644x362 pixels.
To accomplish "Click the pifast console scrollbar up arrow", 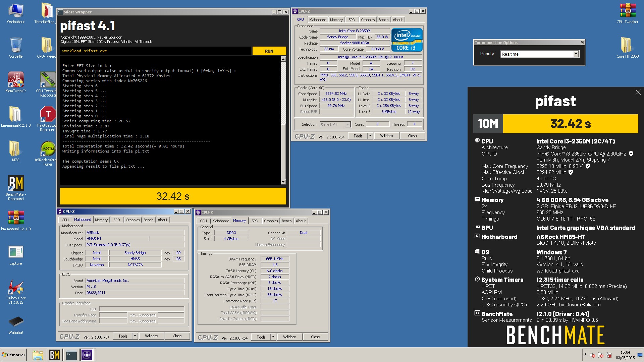I will pos(283,59).
